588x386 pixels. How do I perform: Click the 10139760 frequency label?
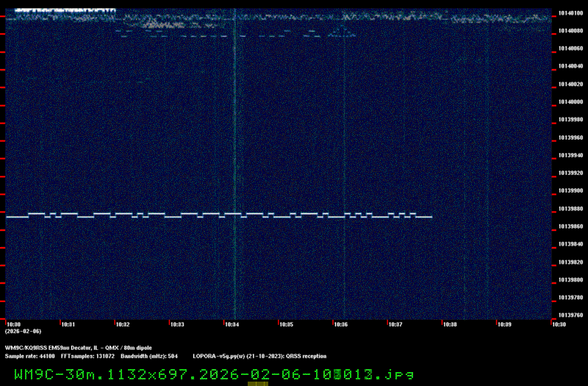(570, 315)
